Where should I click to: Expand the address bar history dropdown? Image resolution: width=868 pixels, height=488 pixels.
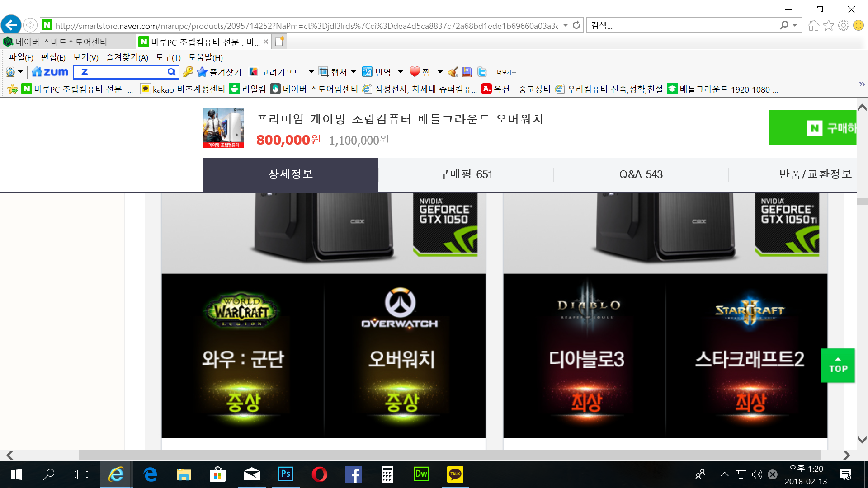(x=565, y=26)
